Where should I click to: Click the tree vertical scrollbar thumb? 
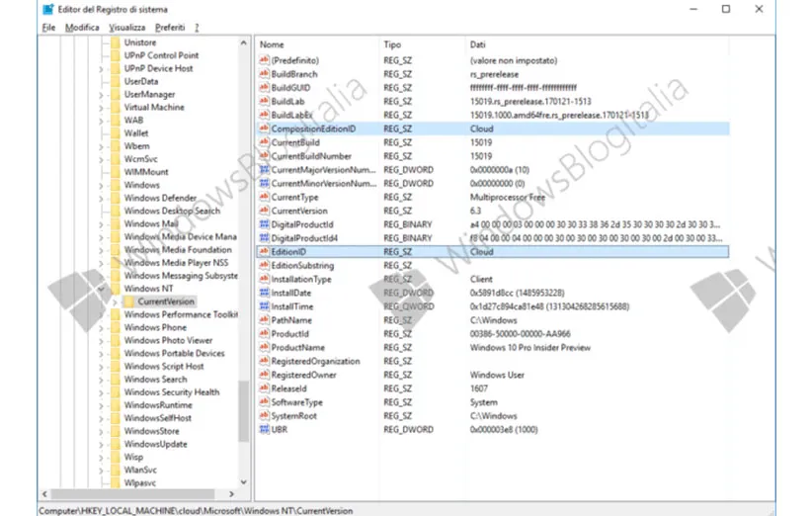[244, 411]
